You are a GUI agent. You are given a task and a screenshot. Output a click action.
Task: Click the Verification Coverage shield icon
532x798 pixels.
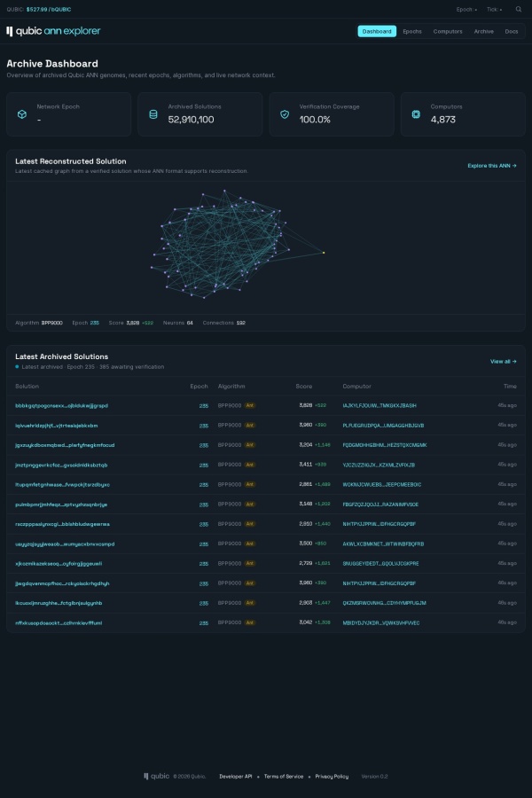(285, 114)
